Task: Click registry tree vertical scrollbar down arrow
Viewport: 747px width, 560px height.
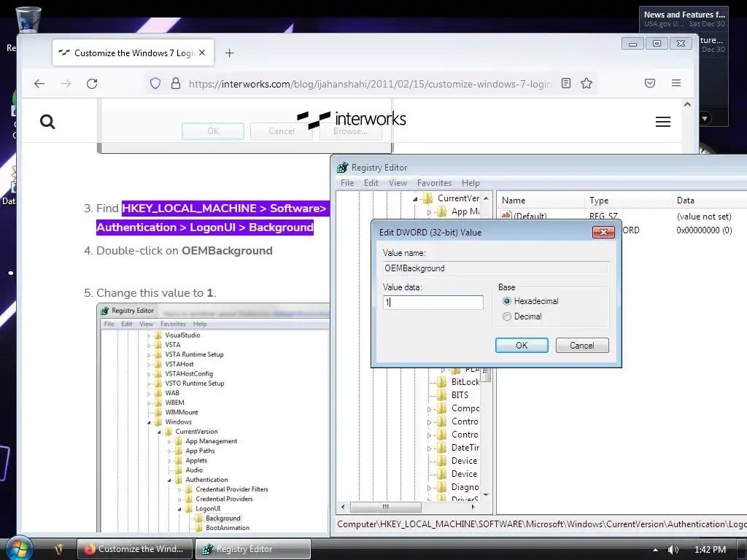Action: point(485,495)
